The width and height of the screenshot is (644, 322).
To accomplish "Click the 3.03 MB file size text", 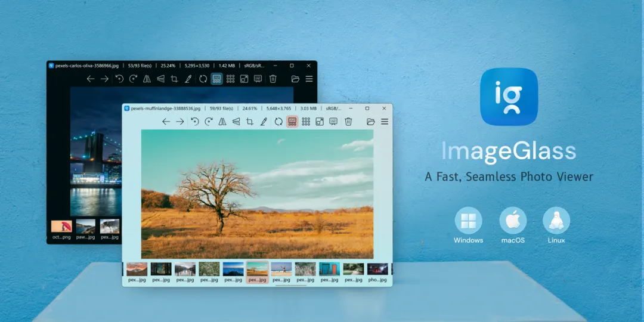I will click(x=308, y=109).
